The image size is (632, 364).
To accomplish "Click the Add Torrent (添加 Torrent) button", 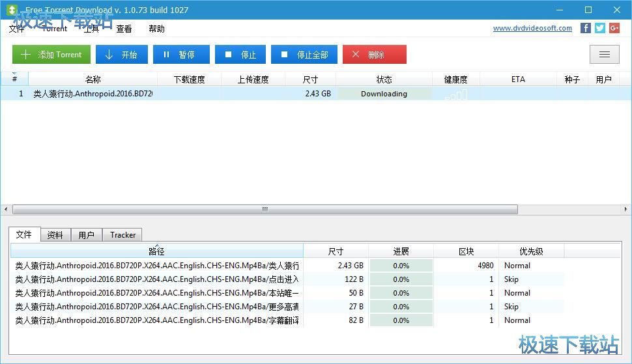I will click(x=51, y=54).
